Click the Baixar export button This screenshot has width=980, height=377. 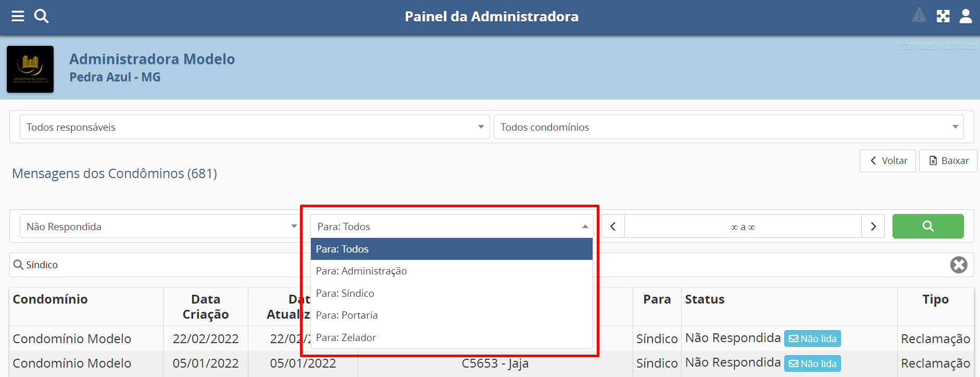(x=948, y=161)
